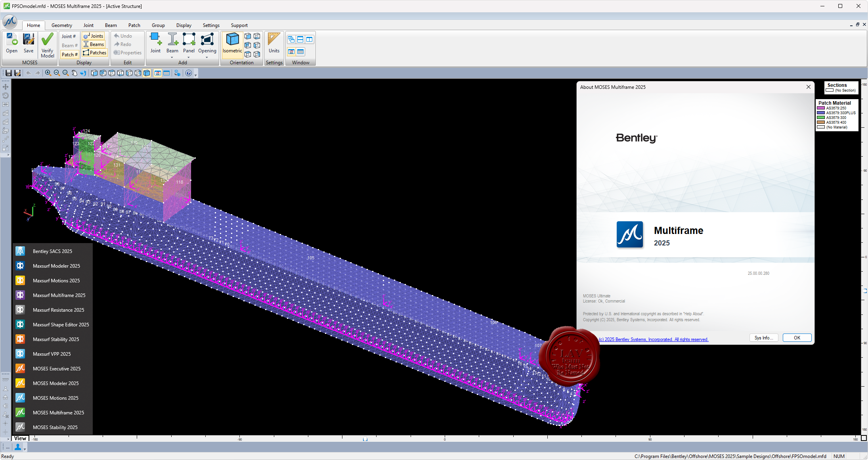Toggle Joints visibility in Display group

click(x=94, y=36)
